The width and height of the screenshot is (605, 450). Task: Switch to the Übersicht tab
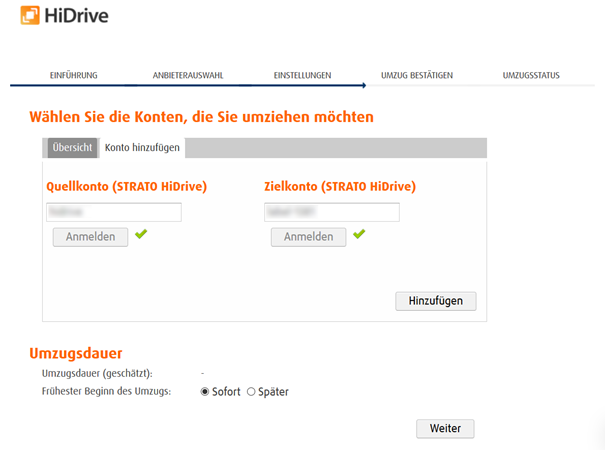pos(72,148)
